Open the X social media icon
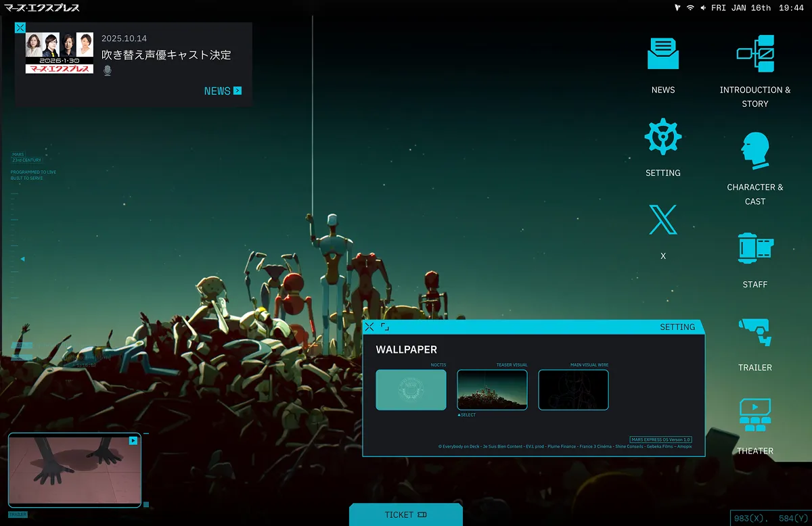 click(662, 220)
